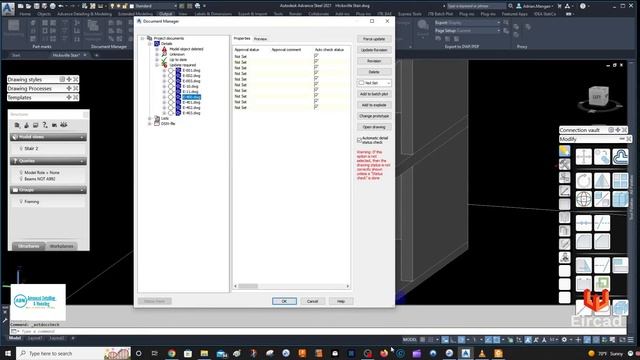
Task: Click the Windows Start button
Action: (8, 353)
